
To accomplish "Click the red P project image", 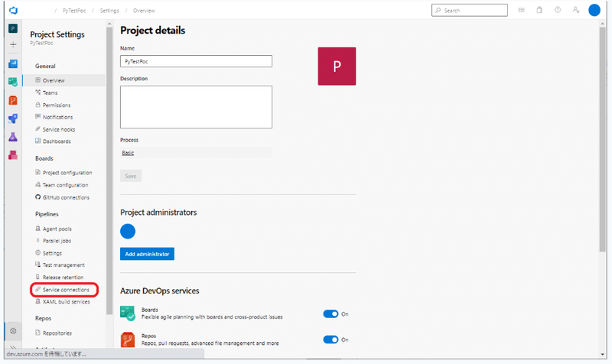I will pos(337,67).
